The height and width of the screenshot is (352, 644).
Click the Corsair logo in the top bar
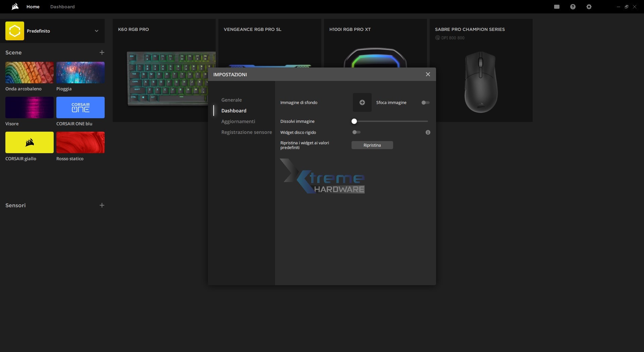(15, 6)
